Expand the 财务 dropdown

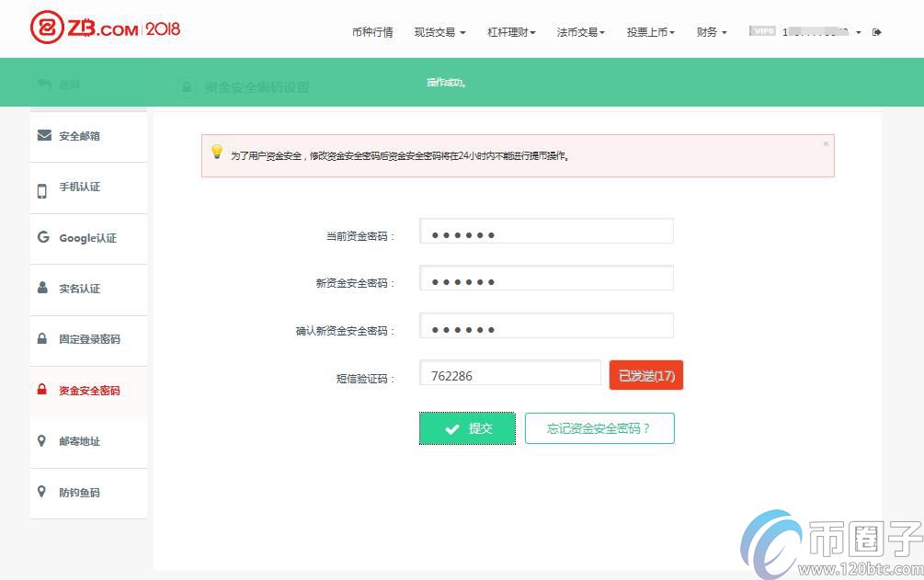[x=712, y=32]
